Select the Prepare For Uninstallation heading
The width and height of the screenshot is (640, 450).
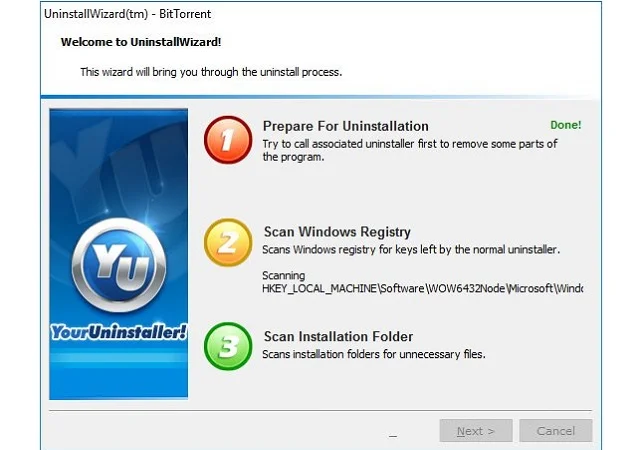[x=346, y=126]
